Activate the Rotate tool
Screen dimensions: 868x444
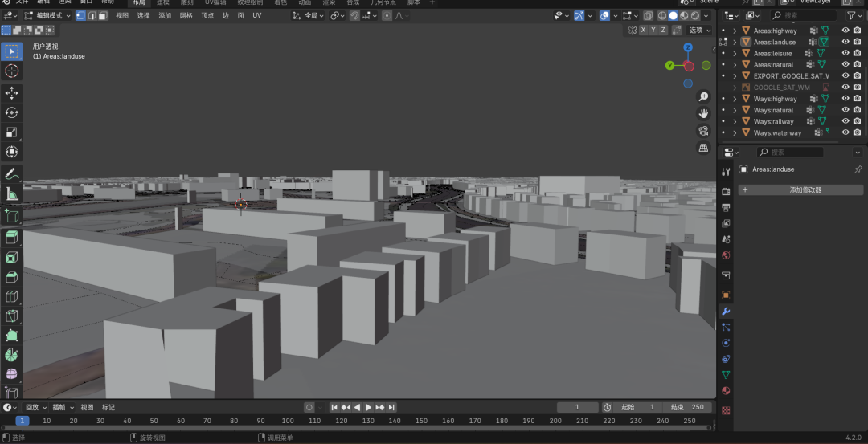(11, 112)
